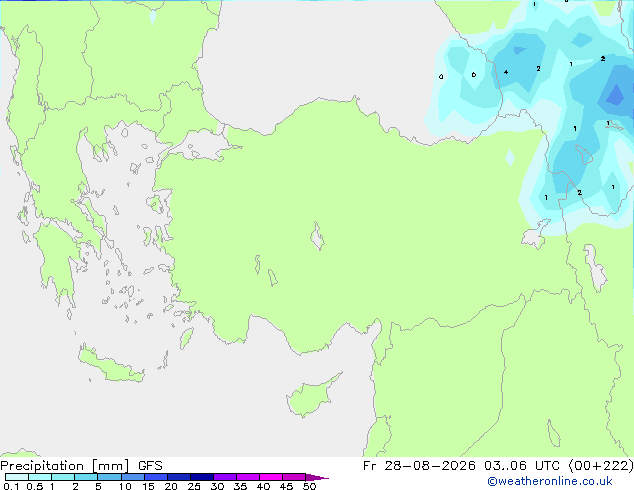634x490 pixels.
Task: Click the "0.5" legend label
Action: click(x=34, y=486)
